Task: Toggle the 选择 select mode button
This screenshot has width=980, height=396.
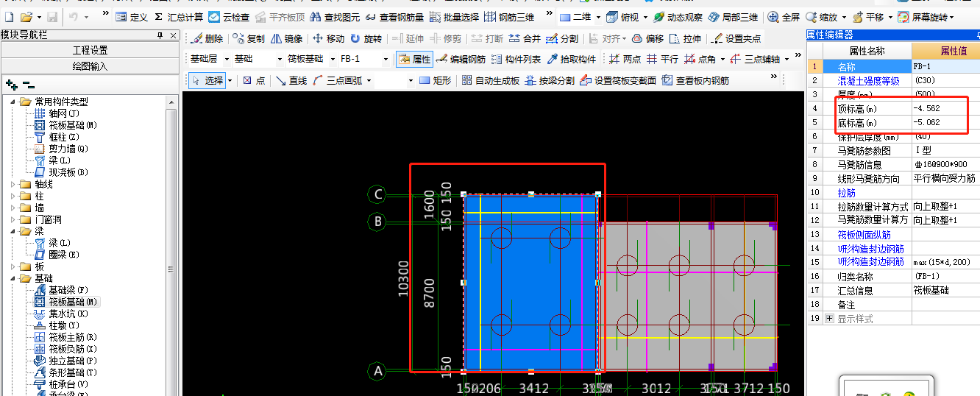Action: [x=207, y=81]
